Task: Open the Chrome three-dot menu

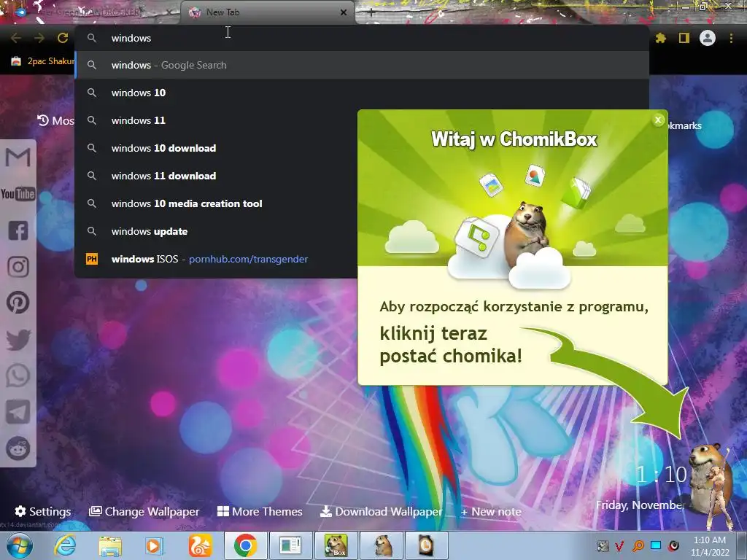Action: point(731,38)
